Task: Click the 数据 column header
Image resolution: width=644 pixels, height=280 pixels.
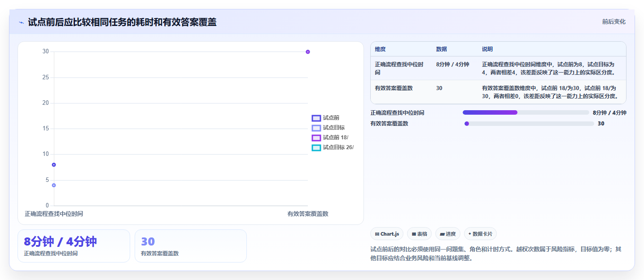Action: click(442, 49)
